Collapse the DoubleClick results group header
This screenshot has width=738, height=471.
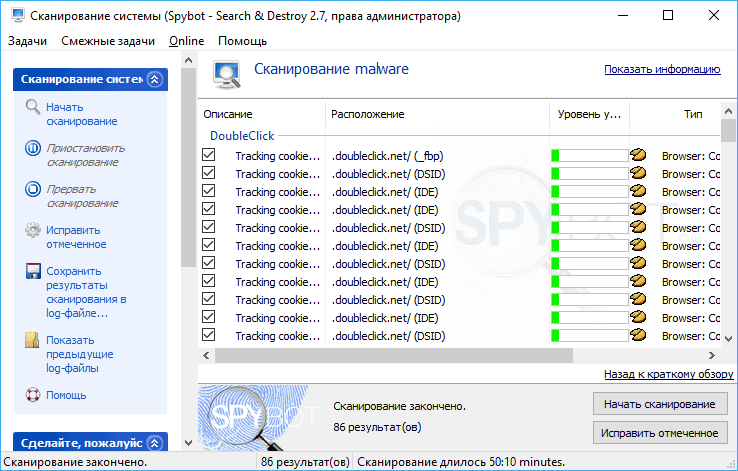tap(242, 136)
